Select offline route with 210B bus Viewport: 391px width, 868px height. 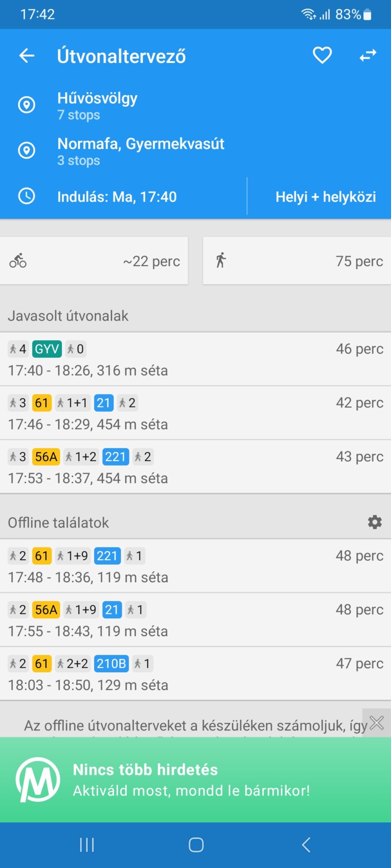pyautogui.click(x=195, y=674)
